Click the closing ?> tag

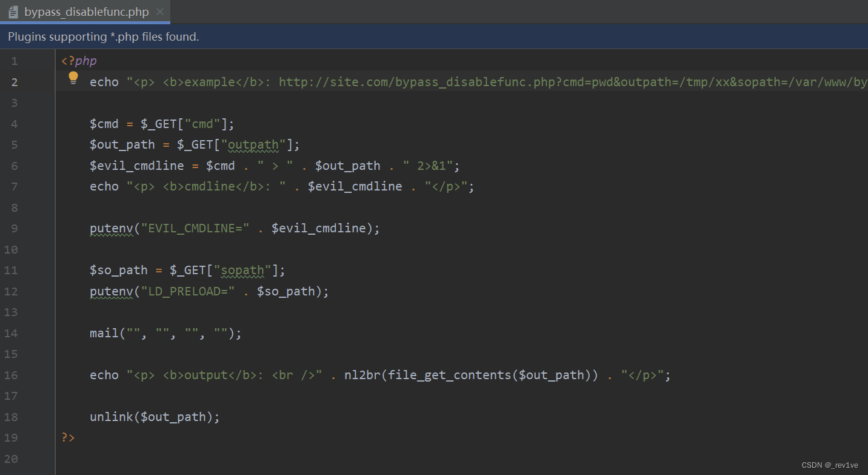68,437
